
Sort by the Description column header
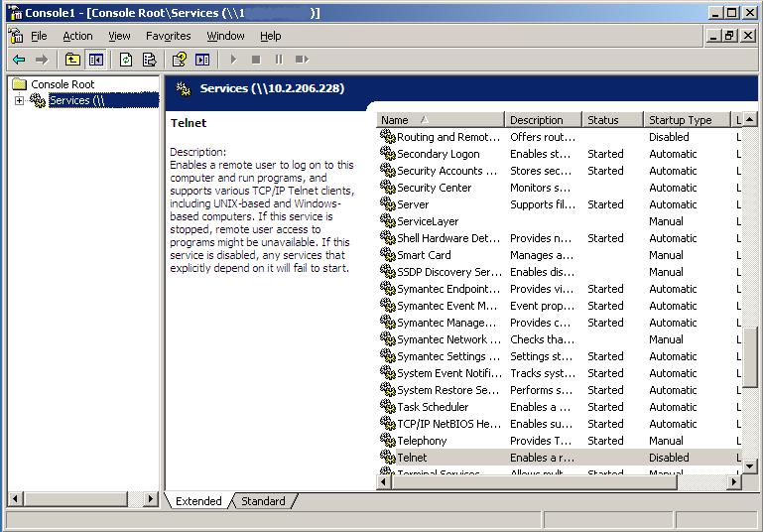click(x=544, y=120)
